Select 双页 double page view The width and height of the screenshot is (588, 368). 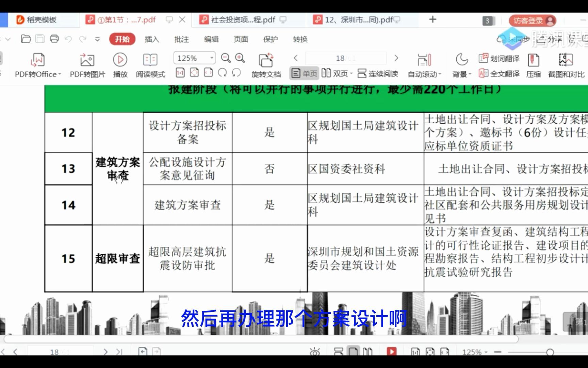point(337,73)
